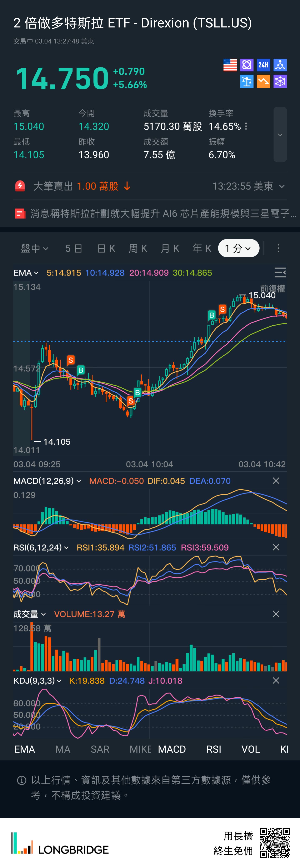Screen dimensions: 300x868
Task: Toggle the SAR indicator on
Action: coord(100,749)
